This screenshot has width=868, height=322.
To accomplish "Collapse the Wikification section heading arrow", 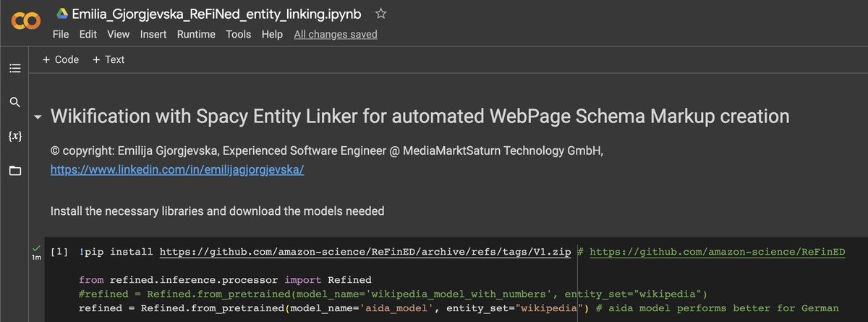I will point(38,117).
